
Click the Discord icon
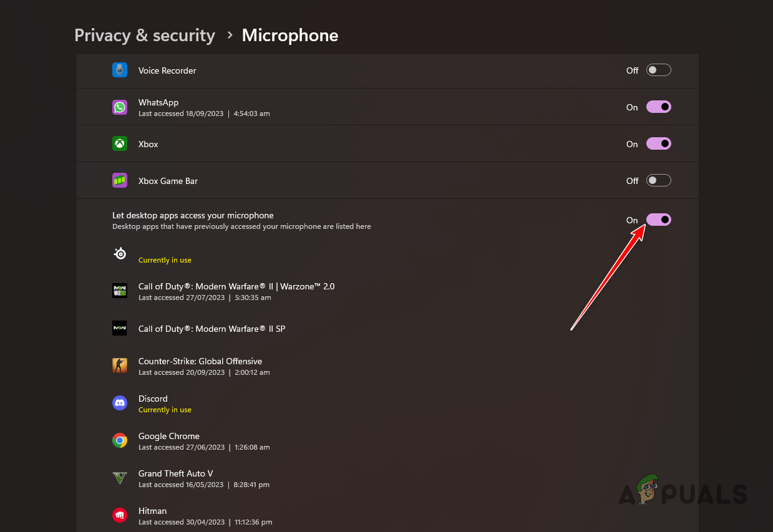point(119,403)
